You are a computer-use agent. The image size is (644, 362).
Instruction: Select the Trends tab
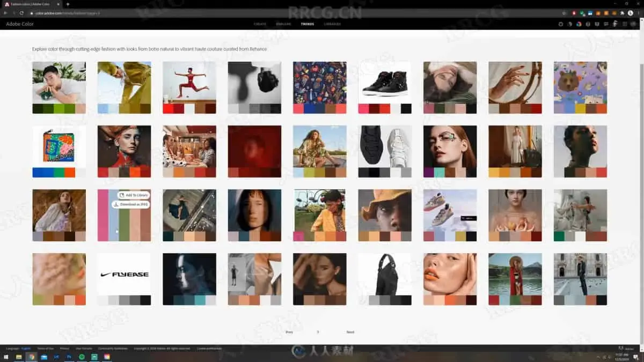point(308,24)
